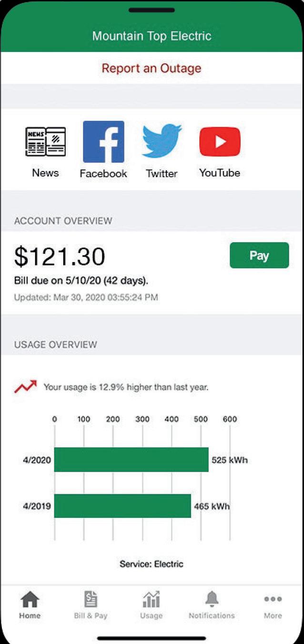Tap the More three-dots icon
304x644 pixels.
tap(273, 599)
